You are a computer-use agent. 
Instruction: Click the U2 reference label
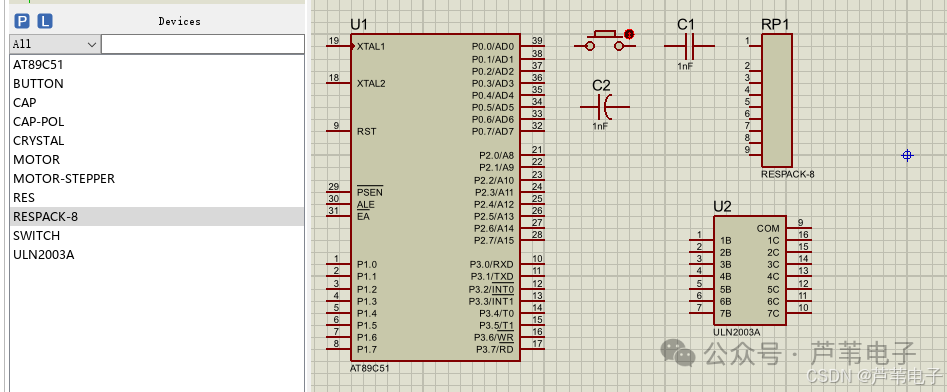(722, 207)
